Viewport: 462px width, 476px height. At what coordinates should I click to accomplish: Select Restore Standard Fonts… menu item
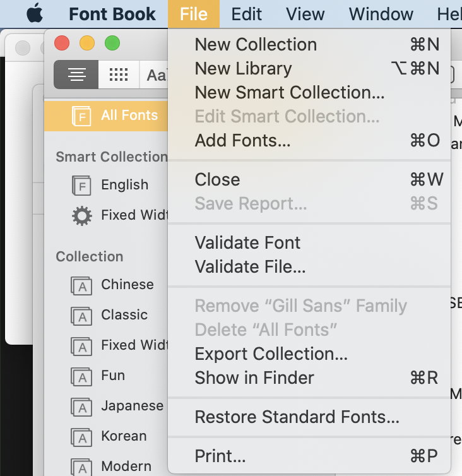click(309, 417)
